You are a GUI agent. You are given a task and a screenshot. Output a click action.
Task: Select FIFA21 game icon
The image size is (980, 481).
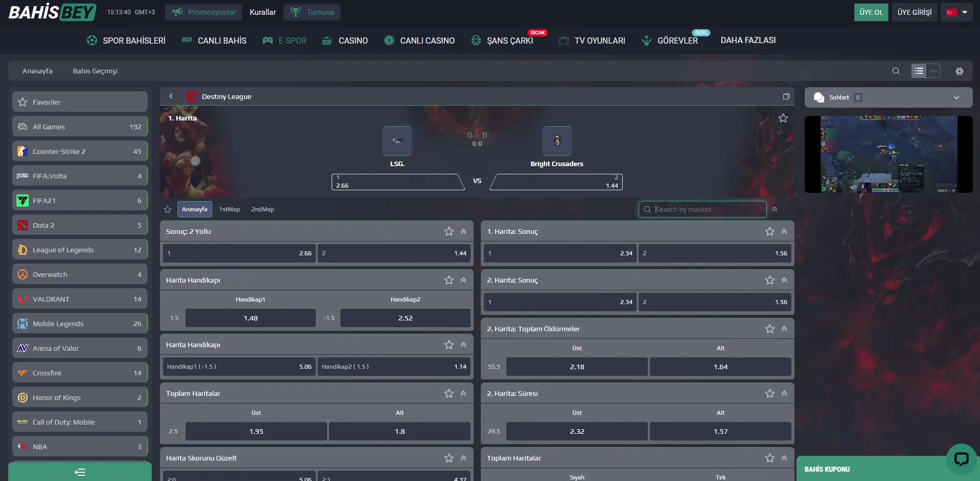23,201
